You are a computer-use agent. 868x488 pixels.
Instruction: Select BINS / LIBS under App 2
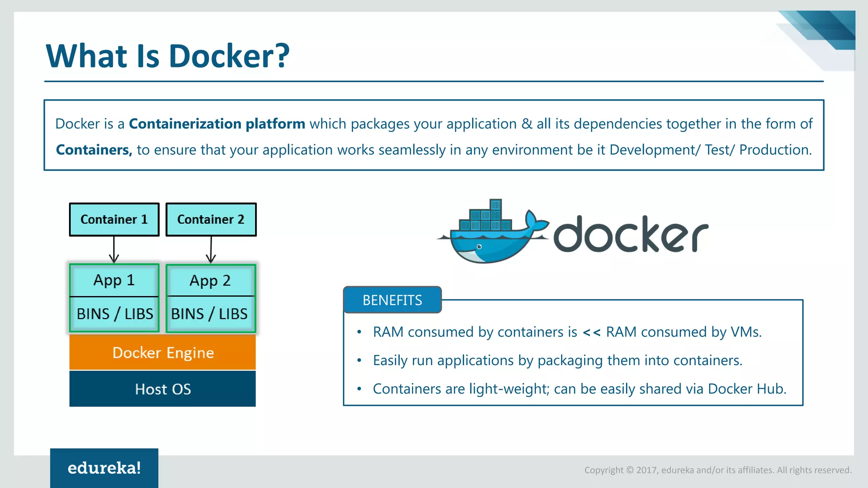click(211, 314)
